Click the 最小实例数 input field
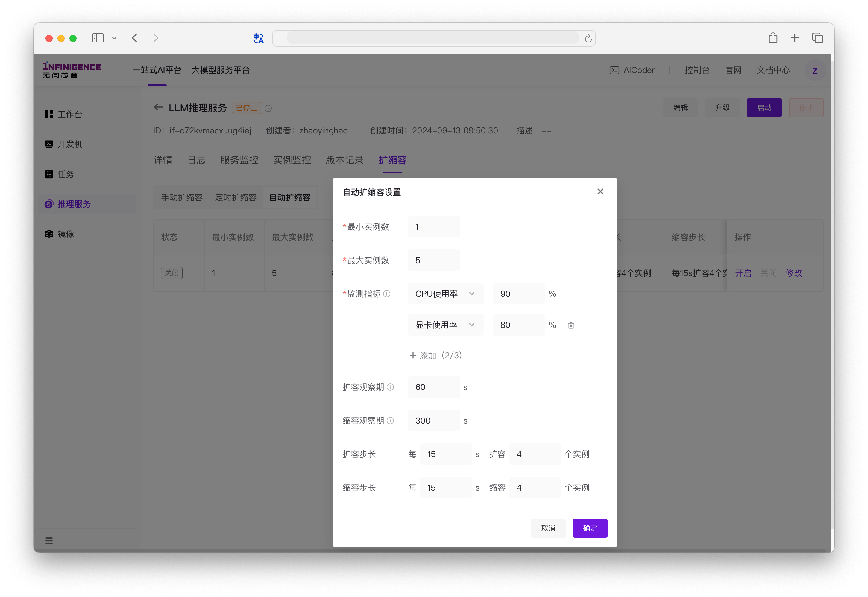The height and width of the screenshot is (597, 868). pyautogui.click(x=434, y=227)
